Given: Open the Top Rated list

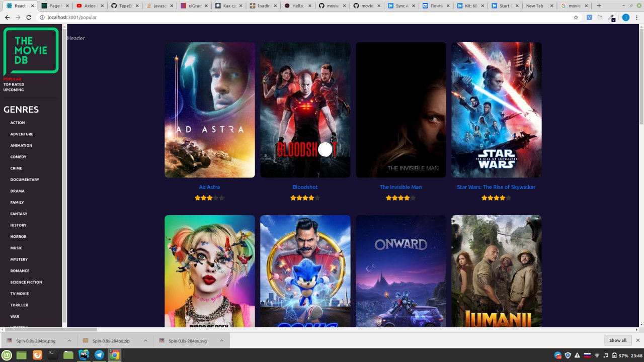Looking at the screenshot, I should 14,84.
